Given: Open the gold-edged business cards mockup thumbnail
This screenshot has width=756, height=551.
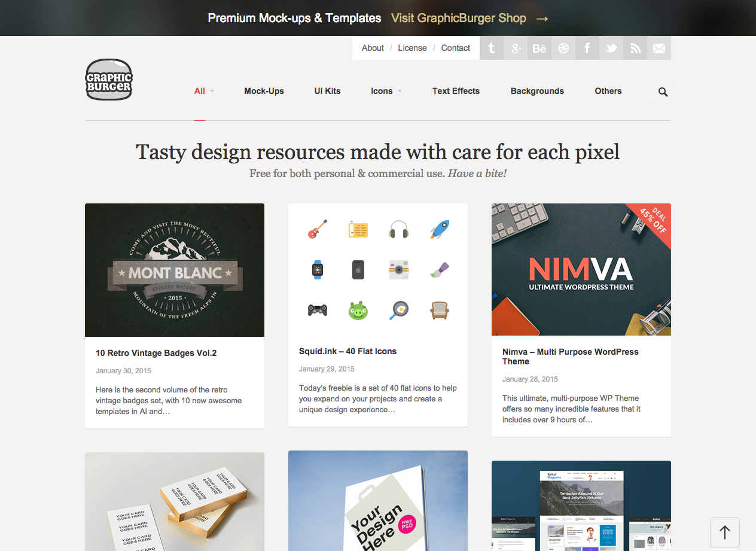Looking at the screenshot, I should [175, 501].
